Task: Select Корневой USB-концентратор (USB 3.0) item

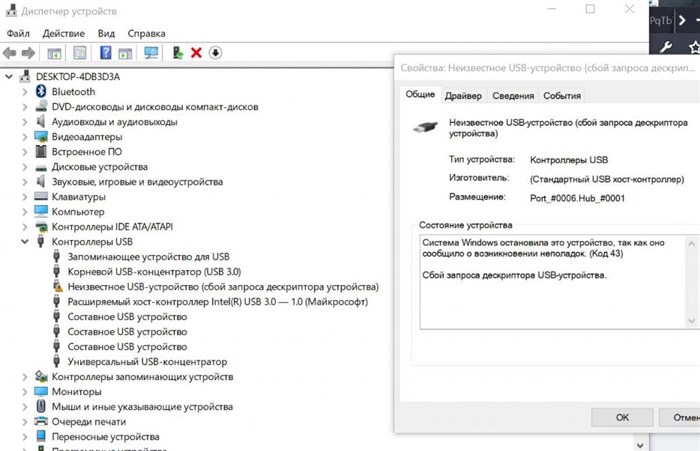Action: [x=154, y=271]
